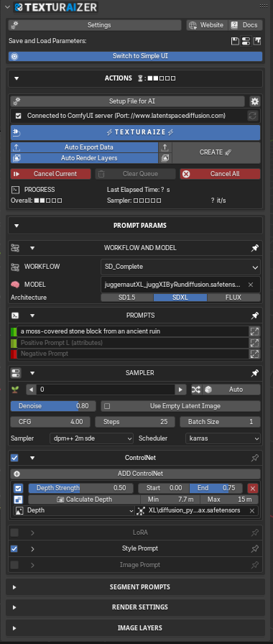Open the Docs button
273x644 pixels.
coord(245,25)
